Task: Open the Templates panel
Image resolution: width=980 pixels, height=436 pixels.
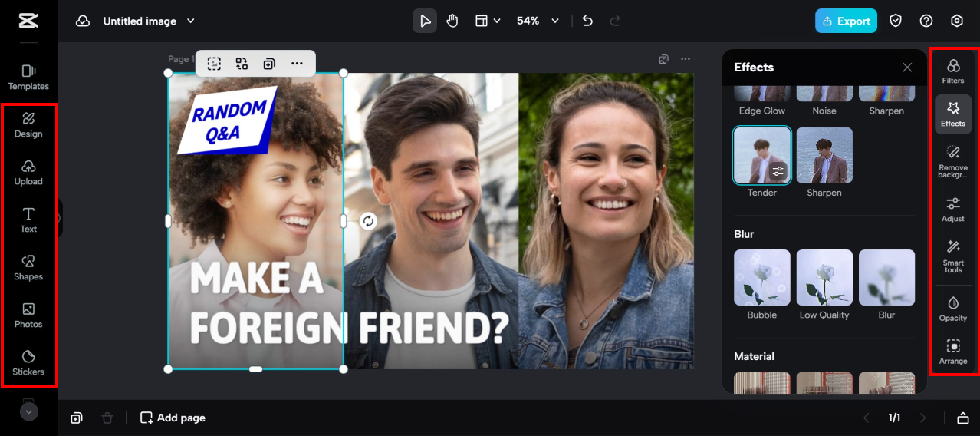Action: [x=28, y=77]
